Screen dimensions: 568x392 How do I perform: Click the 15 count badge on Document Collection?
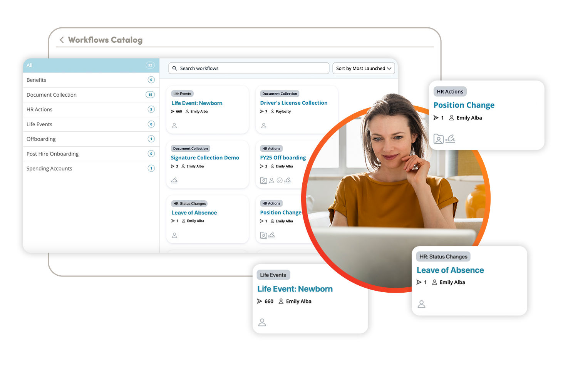pos(150,95)
